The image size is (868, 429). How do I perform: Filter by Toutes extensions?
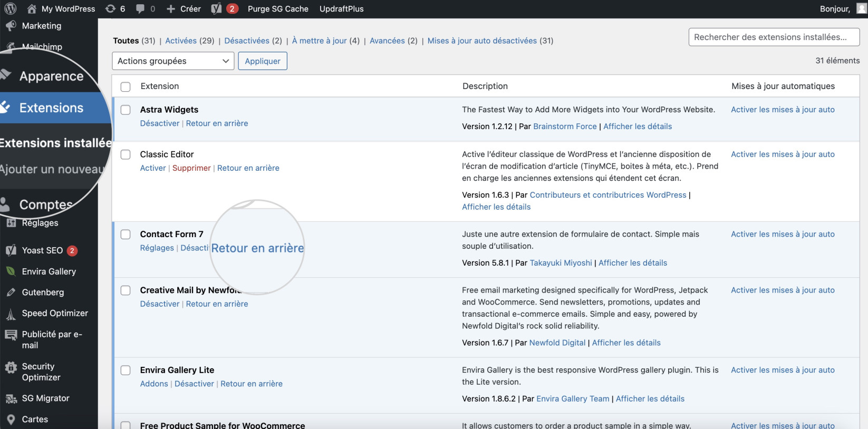tap(126, 41)
